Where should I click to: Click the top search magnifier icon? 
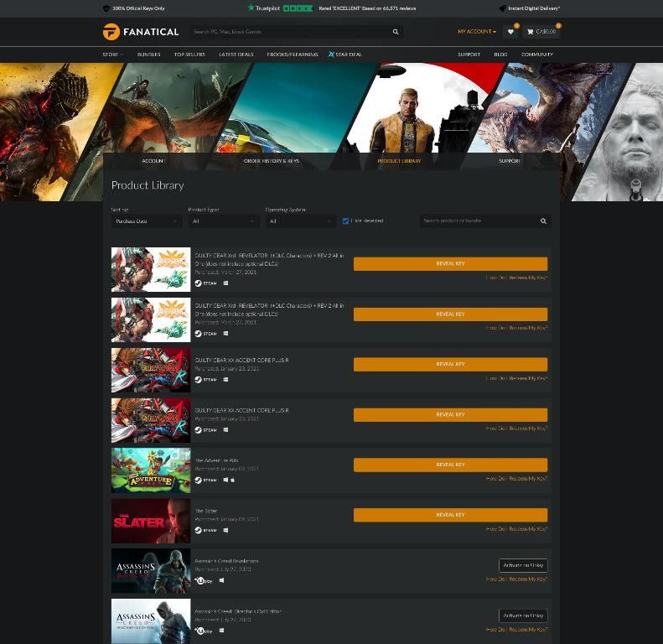tap(396, 32)
